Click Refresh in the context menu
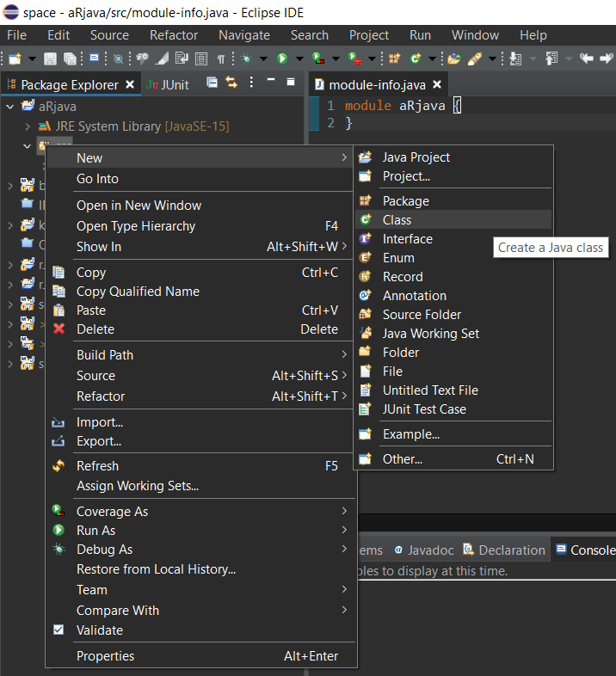The width and height of the screenshot is (616, 676). (x=201, y=466)
